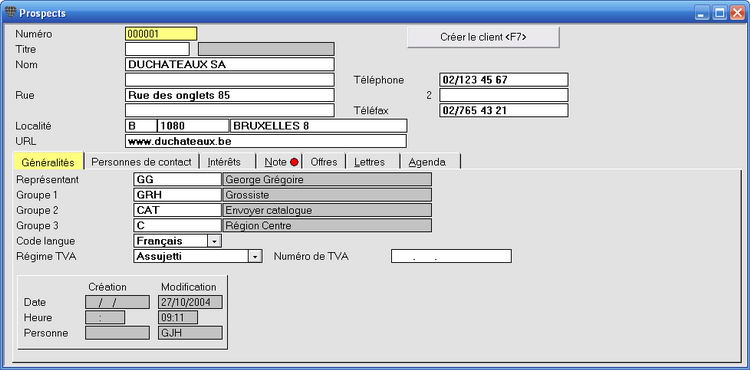Open the Lettres tab

click(369, 162)
